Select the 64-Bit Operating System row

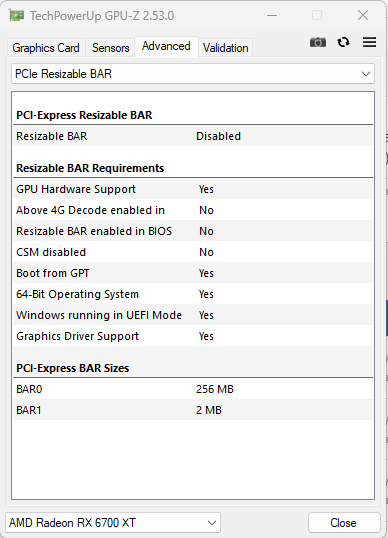193,294
